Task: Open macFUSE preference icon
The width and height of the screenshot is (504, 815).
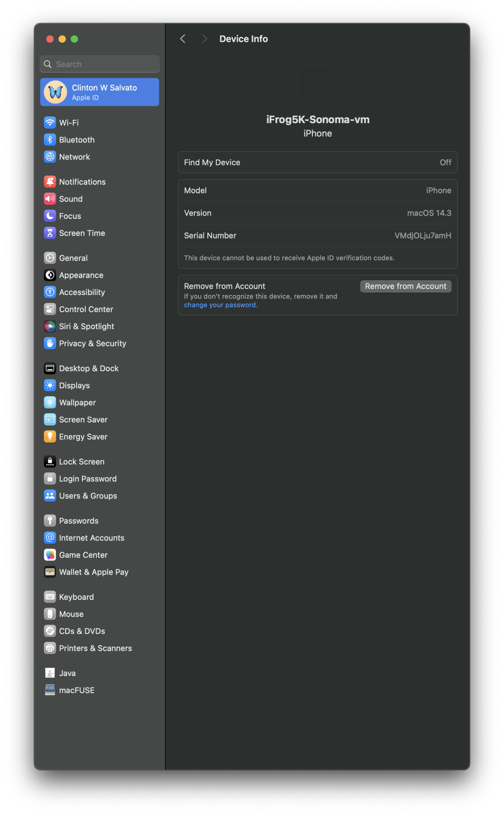Action: click(50, 690)
